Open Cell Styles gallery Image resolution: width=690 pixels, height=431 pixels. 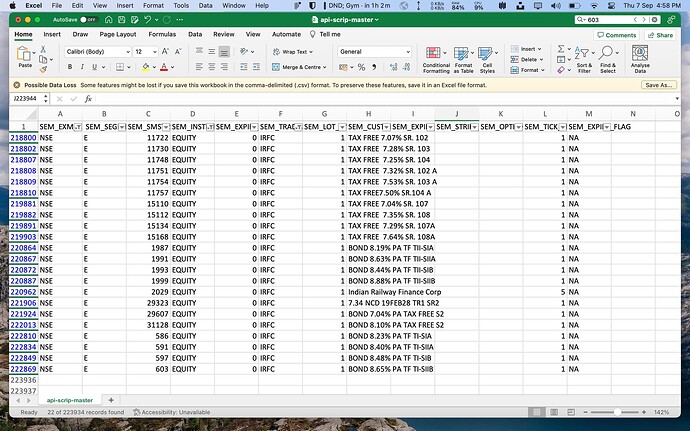[x=487, y=58]
